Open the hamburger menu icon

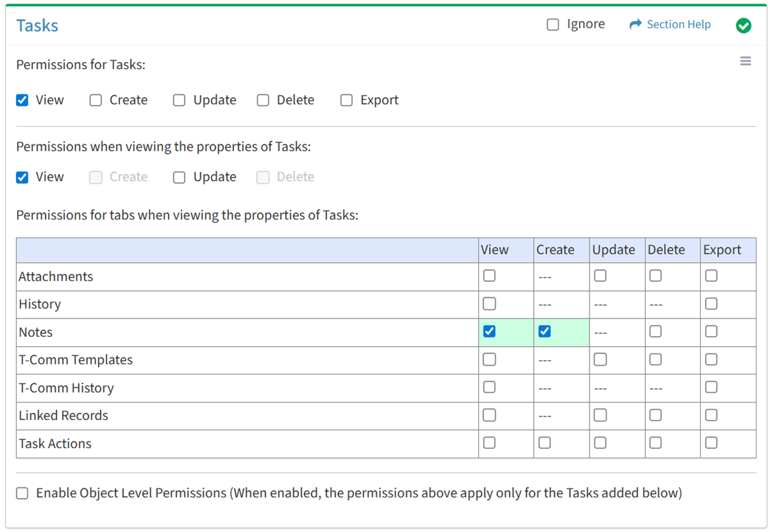click(x=745, y=61)
